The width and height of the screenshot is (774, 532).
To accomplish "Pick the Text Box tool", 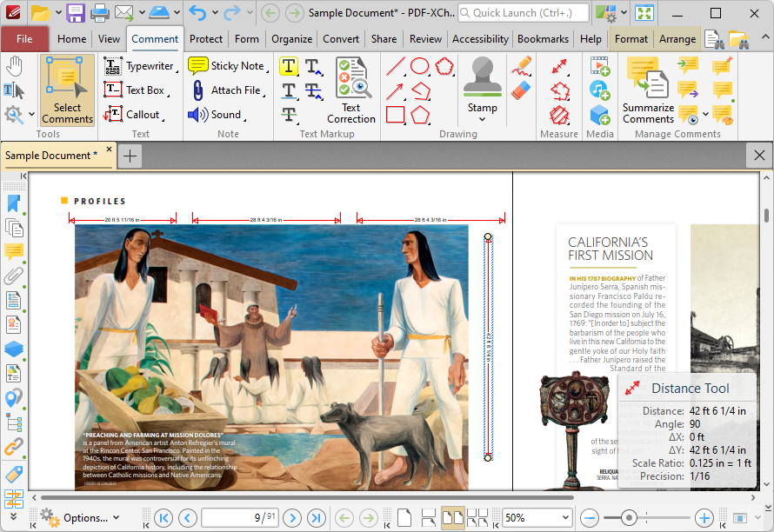I will click(x=137, y=90).
